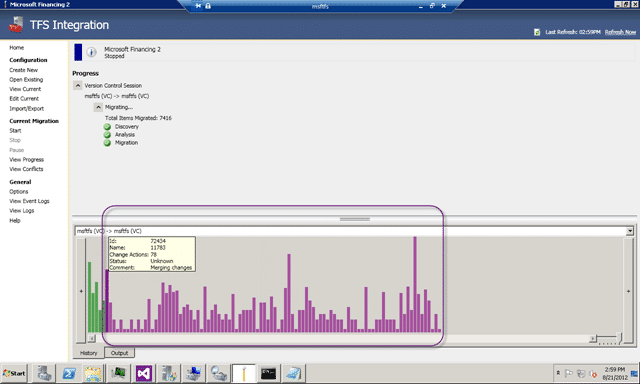640x384 pixels.
Task: Click the info icon next to Microsoft Financing 2
Action: pyautogui.click(x=91, y=52)
